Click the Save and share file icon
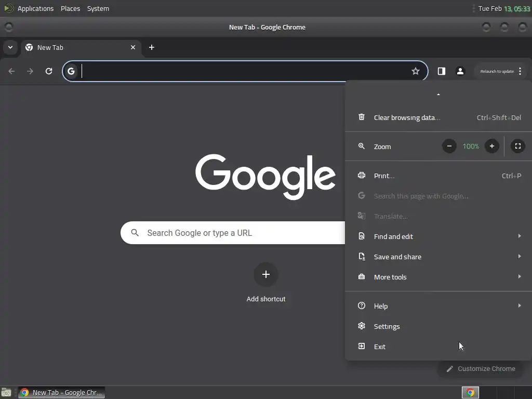This screenshot has width=532, height=399. [362, 257]
